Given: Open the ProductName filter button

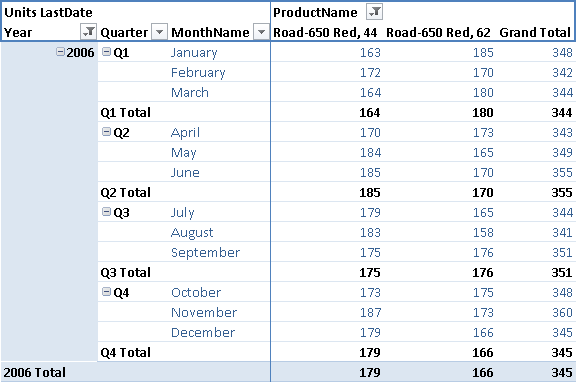Looking at the screenshot, I should [x=374, y=12].
